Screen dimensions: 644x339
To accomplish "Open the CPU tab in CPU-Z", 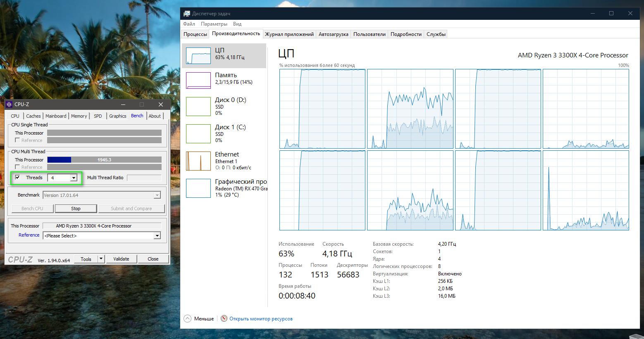I will [x=15, y=116].
